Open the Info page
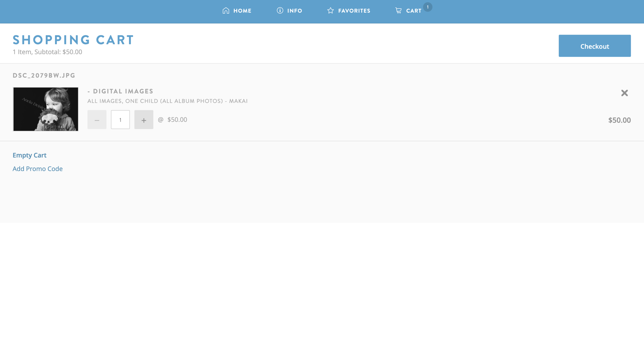Screen dimensions: 644x338 coord(289,11)
